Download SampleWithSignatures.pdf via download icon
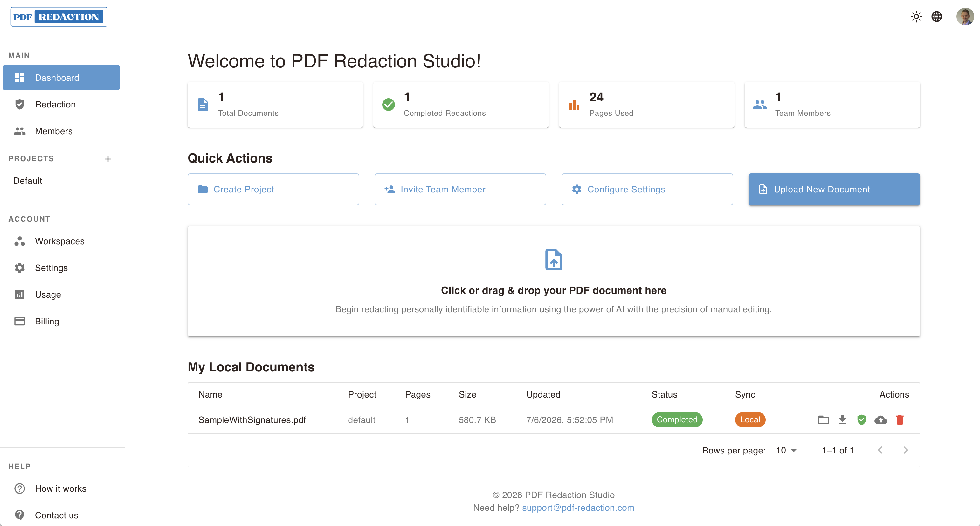The image size is (980, 526). [843, 420]
